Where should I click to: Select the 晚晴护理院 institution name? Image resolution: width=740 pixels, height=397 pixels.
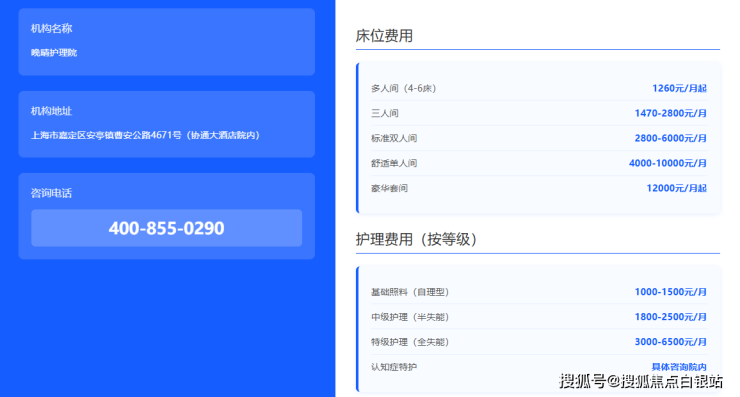coord(54,52)
